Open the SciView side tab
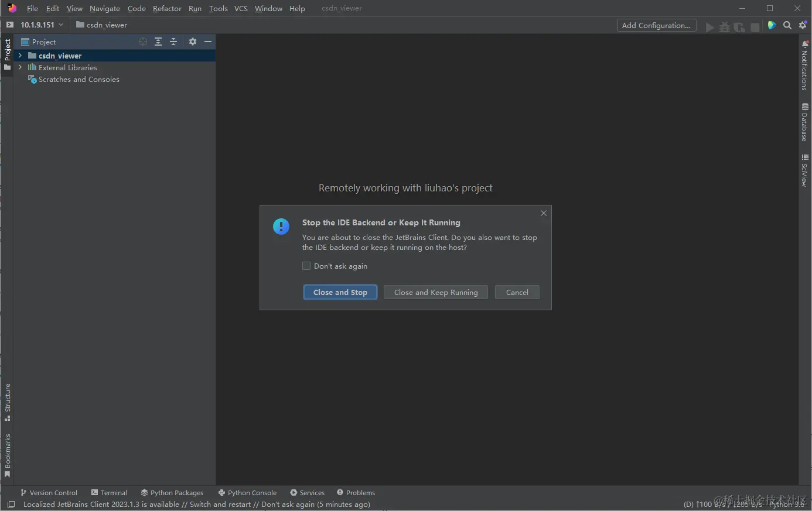 (805, 170)
